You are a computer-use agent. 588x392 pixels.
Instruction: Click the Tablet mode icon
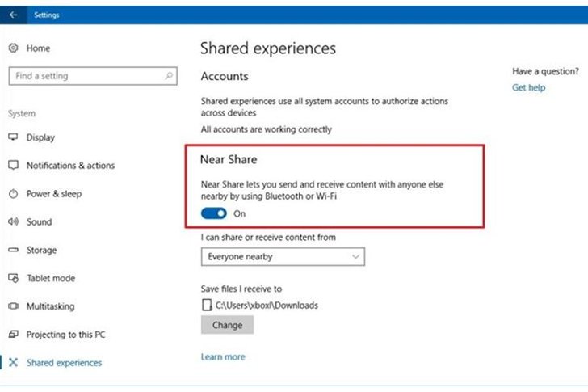(13, 278)
